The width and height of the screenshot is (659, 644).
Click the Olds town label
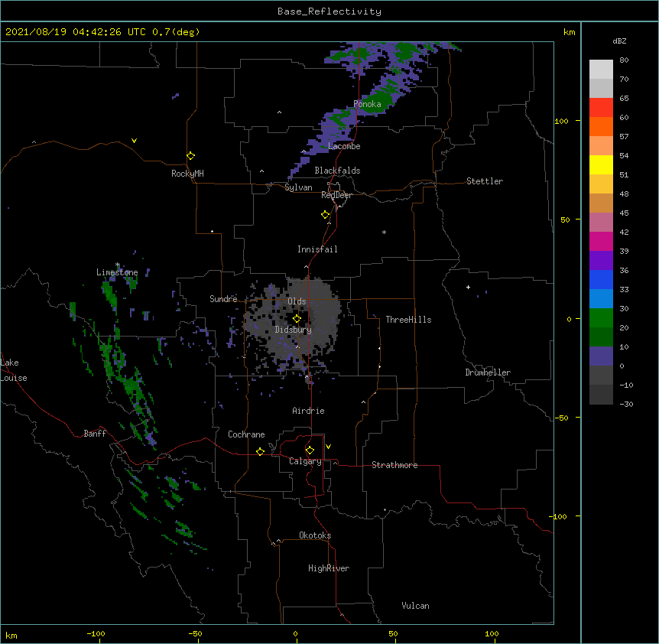297,301
